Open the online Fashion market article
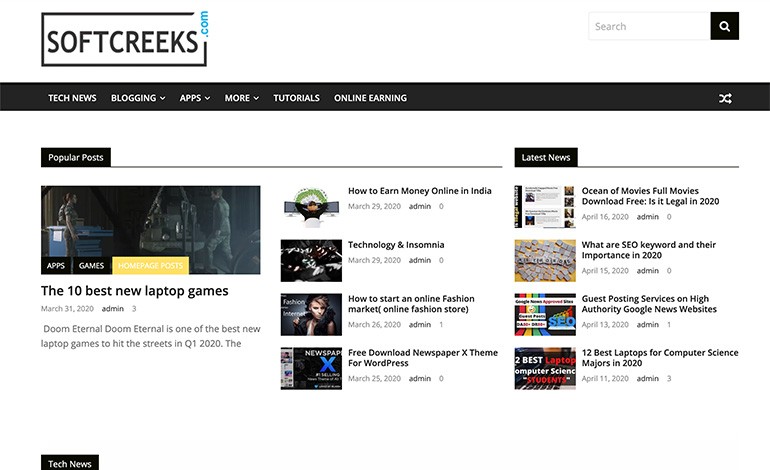The width and height of the screenshot is (770, 470). click(x=412, y=304)
